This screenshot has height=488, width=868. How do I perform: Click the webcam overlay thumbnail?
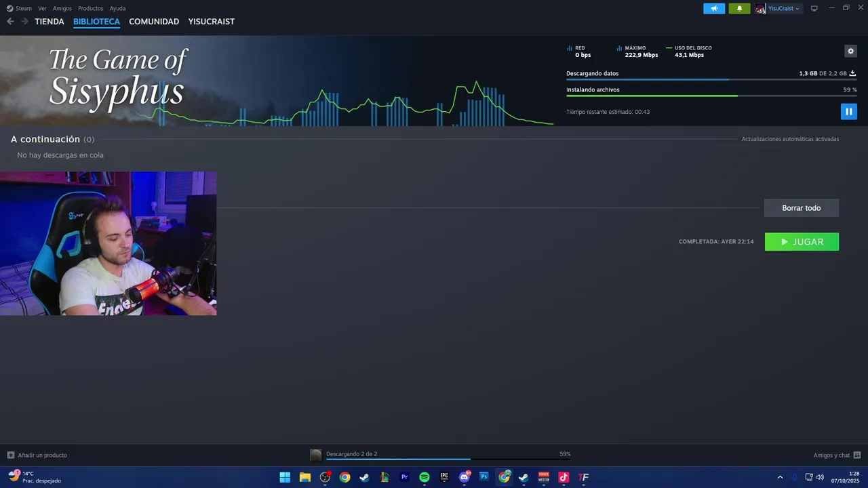[108, 243]
